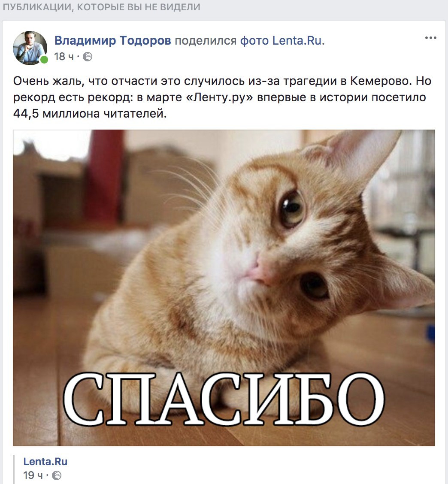Open the post options three-dots menu
Viewport: 448px width, 484px height.
coord(430,38)
